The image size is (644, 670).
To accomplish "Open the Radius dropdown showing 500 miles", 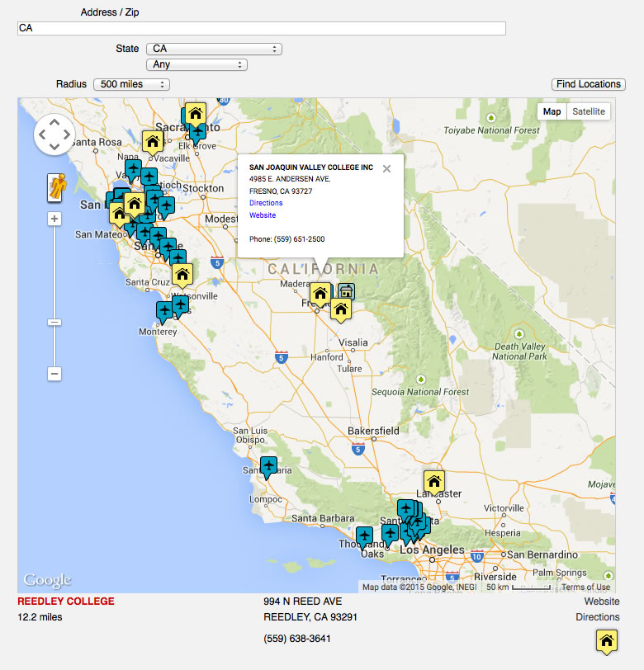I will pyautogui.click(x=131, y=84).
